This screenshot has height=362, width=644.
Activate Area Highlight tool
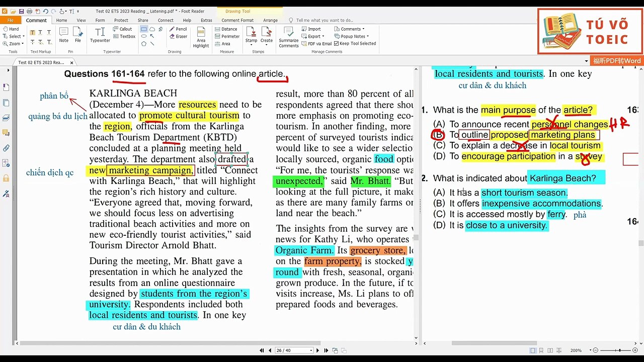click(x=201, y=36)
